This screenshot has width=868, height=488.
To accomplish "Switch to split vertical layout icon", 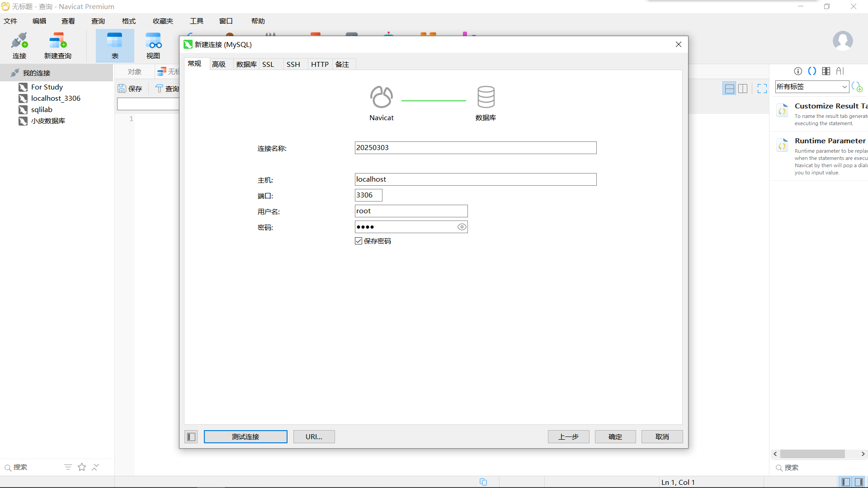I will tap(743, 89).
